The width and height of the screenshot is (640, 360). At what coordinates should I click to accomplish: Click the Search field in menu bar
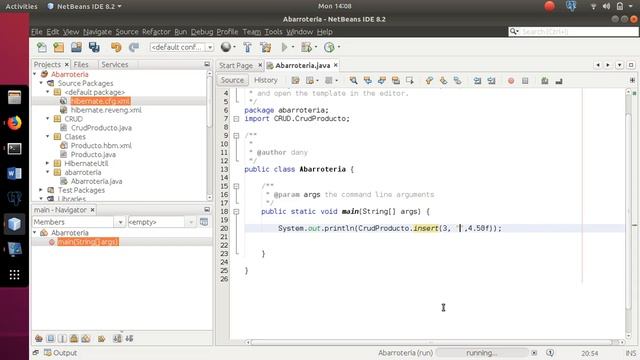coord(573,31)
